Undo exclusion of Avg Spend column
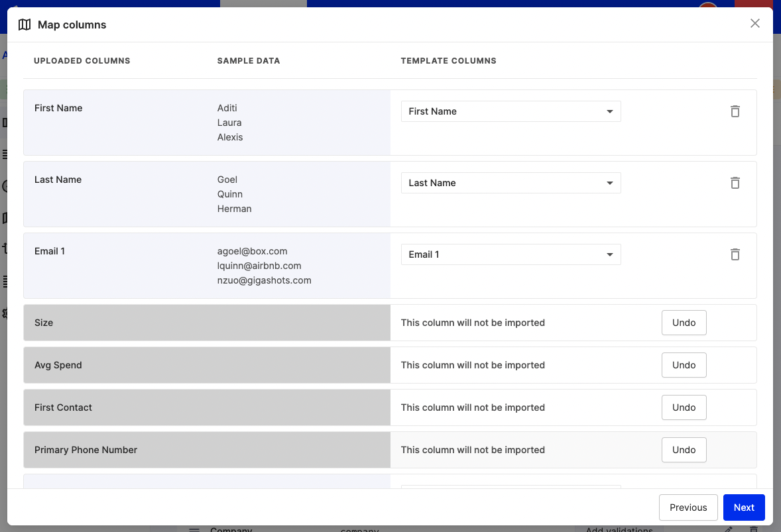 tap(684, 365)
